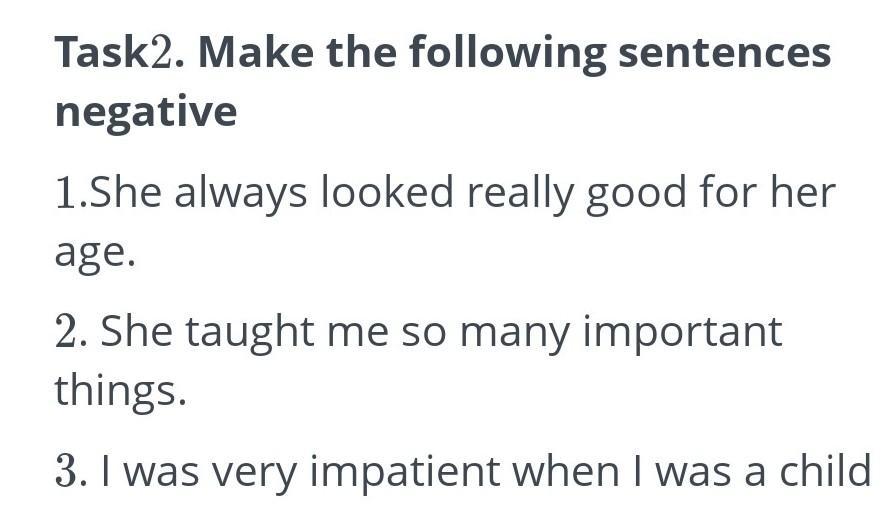Click the word "age." ending sentence one
The width and height of the screenshot is (893, 528).
(94, 252)
